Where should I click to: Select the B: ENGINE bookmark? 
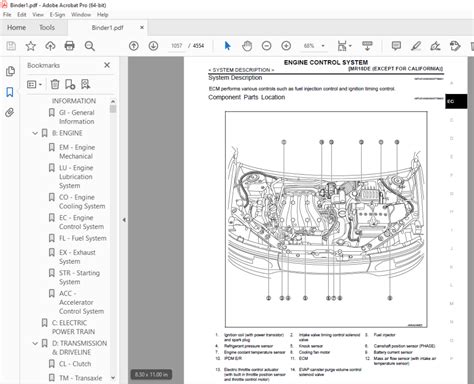[x=67, y=133]
